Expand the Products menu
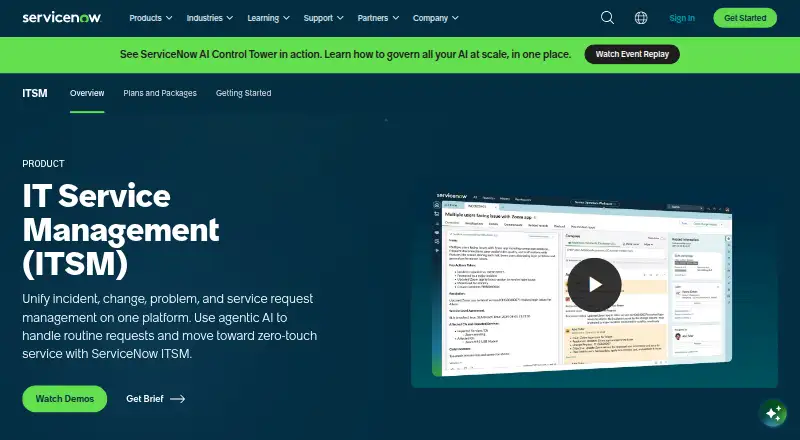 [x=151, y=18]
